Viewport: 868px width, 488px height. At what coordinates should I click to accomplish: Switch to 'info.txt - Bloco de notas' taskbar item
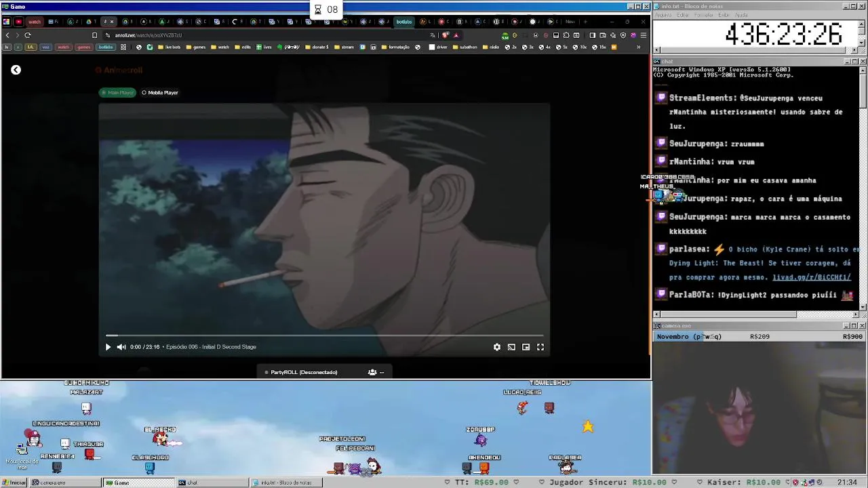tap(285, 483)
